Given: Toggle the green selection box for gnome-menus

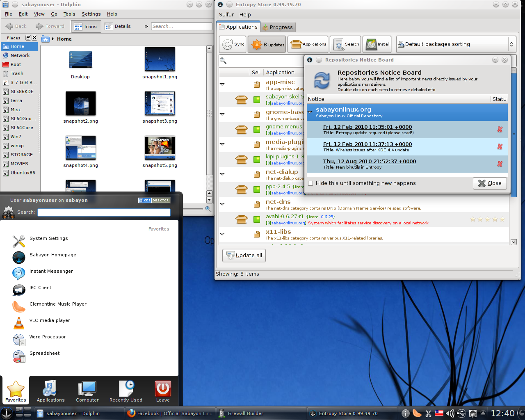Looking at the screenshot, I should [257, 130].
